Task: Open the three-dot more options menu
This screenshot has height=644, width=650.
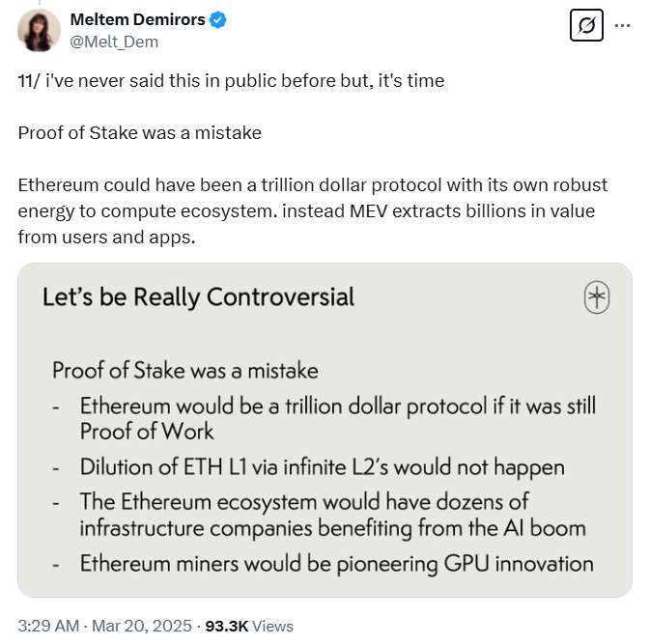Action: click(623, 25)
